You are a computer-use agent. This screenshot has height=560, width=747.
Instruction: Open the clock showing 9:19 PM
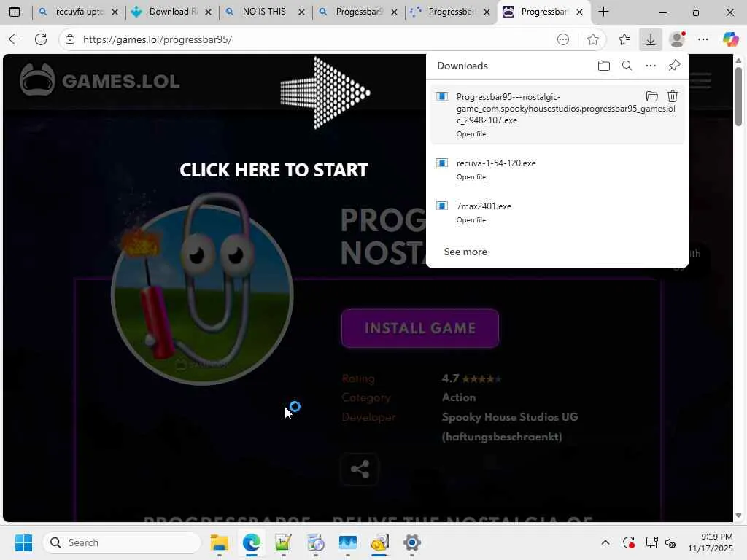coord(710,542)
